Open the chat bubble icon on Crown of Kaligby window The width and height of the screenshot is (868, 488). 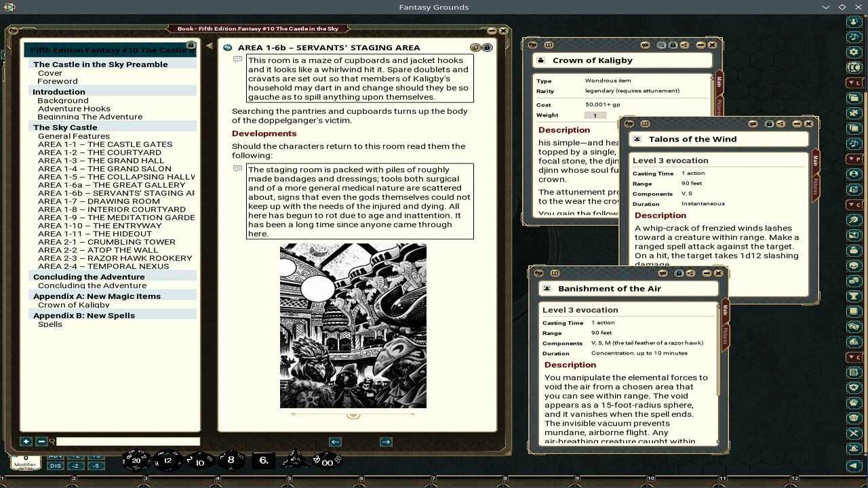[x=645, y=45]
